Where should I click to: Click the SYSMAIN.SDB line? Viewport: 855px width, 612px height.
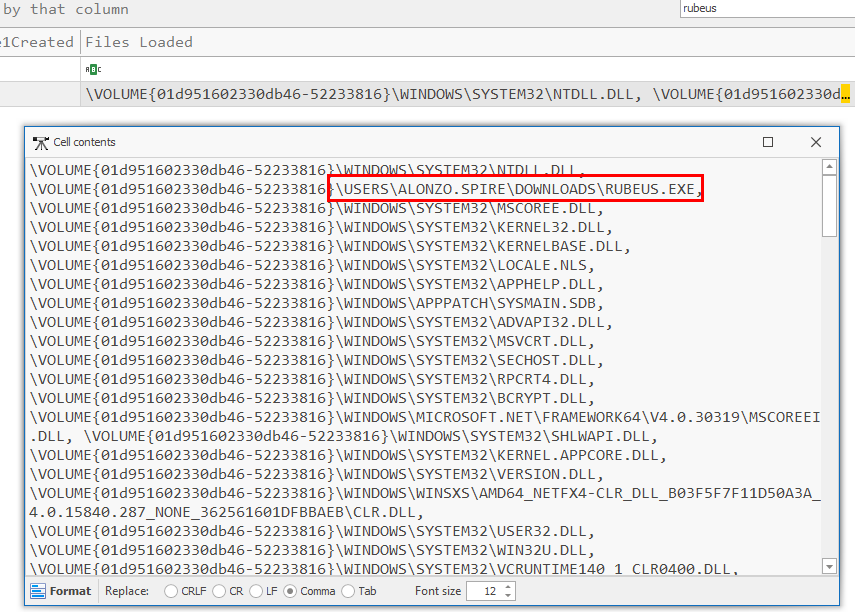pos(317,303)
